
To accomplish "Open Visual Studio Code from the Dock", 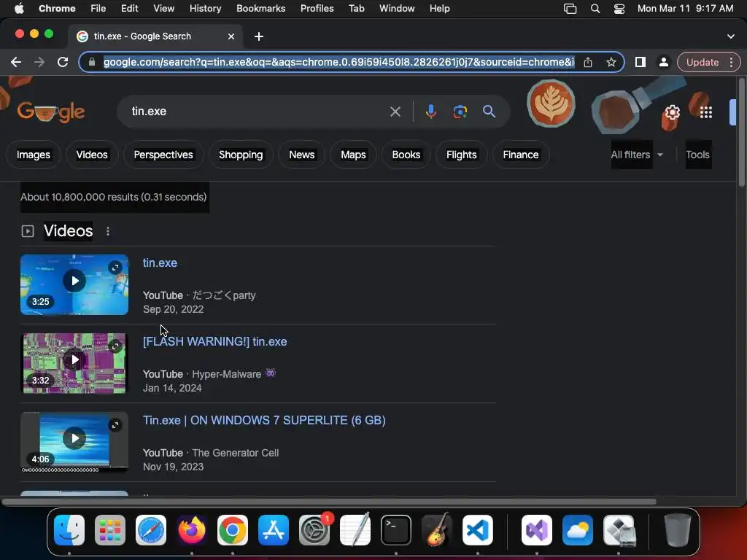I will pyautogui.click(x=477, y=530).
